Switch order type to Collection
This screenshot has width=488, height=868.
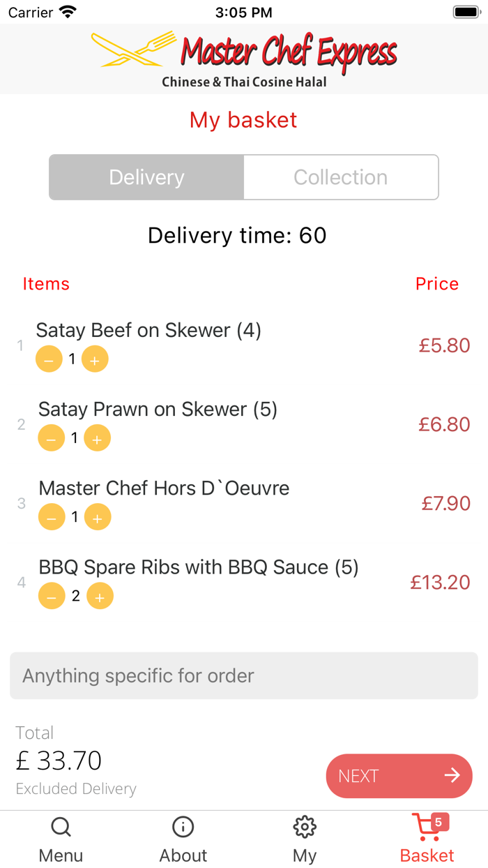[340, 177]
